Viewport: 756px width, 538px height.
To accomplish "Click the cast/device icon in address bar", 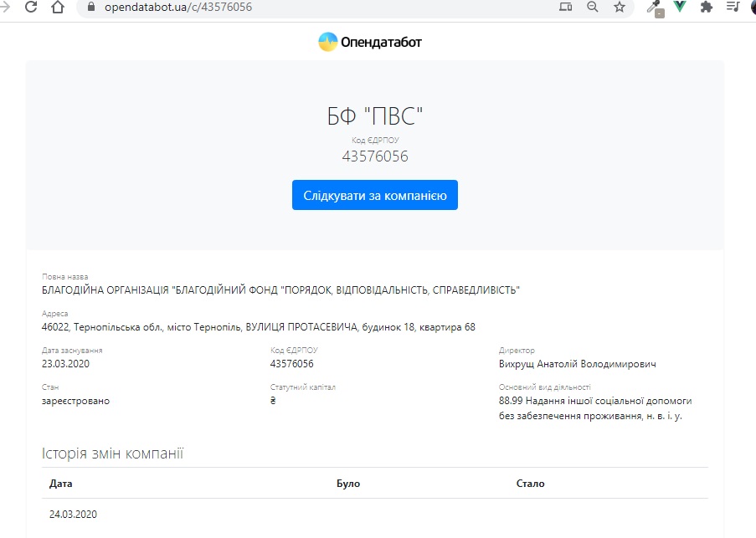I will click(566, 8).
